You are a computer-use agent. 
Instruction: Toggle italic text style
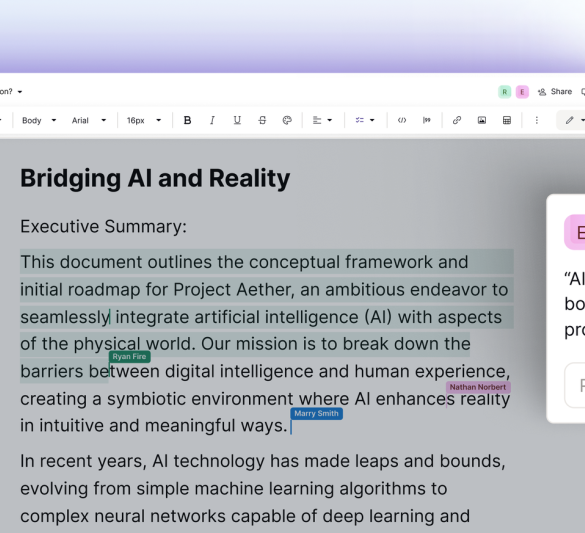[x=212, y=120]
